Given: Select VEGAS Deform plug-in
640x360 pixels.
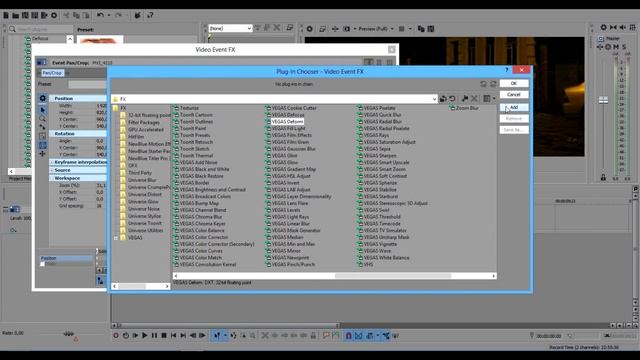Looking at the screenshot, I should [x=287, y=122].
